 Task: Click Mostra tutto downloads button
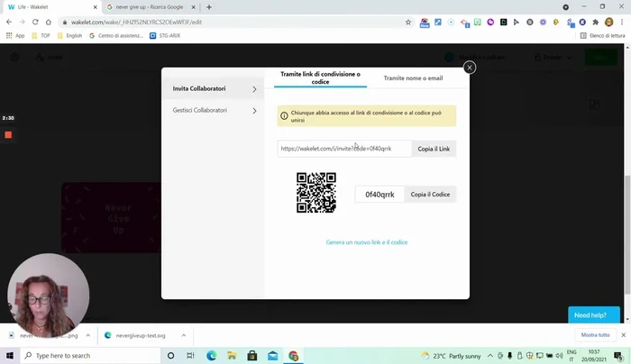595,335
